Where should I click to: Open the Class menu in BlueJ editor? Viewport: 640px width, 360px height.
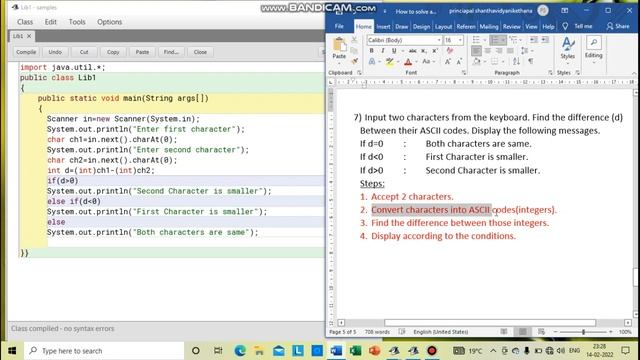click(25, 22)
